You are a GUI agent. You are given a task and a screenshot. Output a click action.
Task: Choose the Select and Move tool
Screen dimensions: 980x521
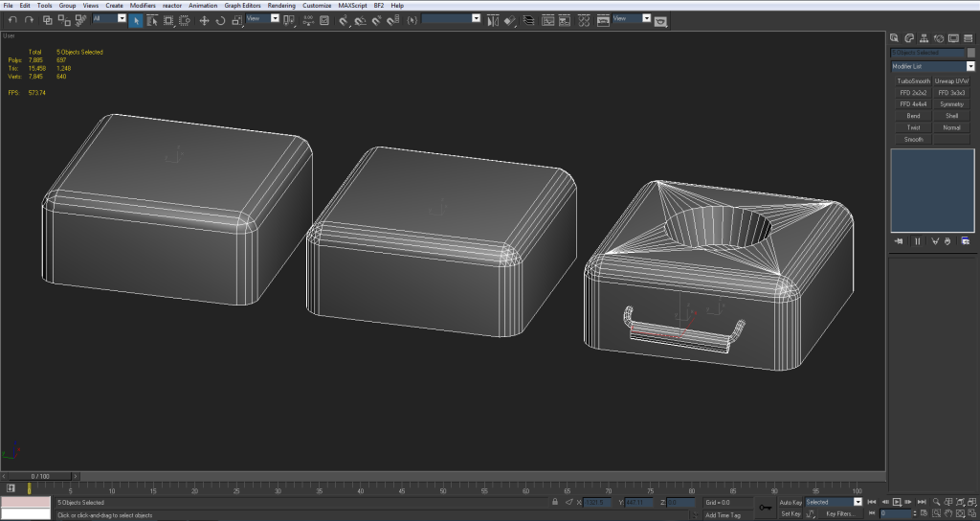204,19
